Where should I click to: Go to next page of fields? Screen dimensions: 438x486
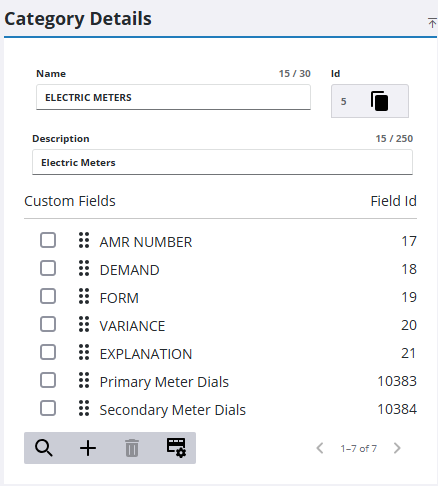pos(397,448)
